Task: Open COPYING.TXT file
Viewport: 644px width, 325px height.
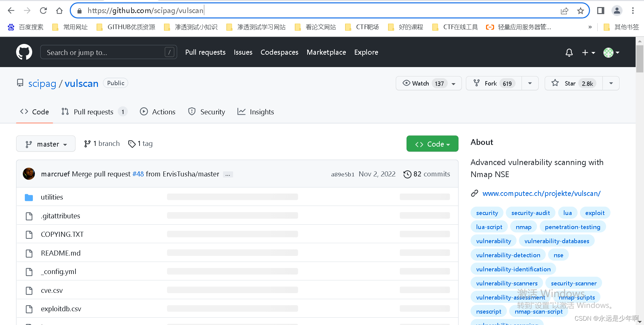Action: point(62,234)
